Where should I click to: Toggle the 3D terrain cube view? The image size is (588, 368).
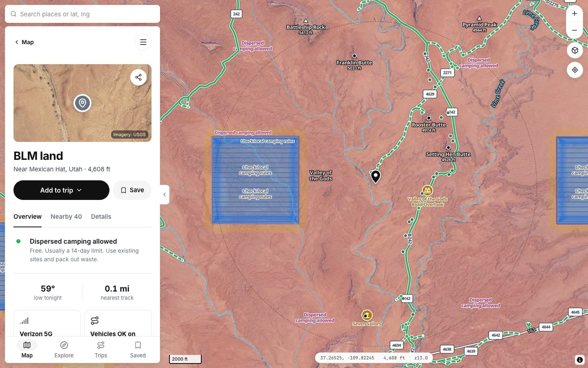click(x=575, y=50)
